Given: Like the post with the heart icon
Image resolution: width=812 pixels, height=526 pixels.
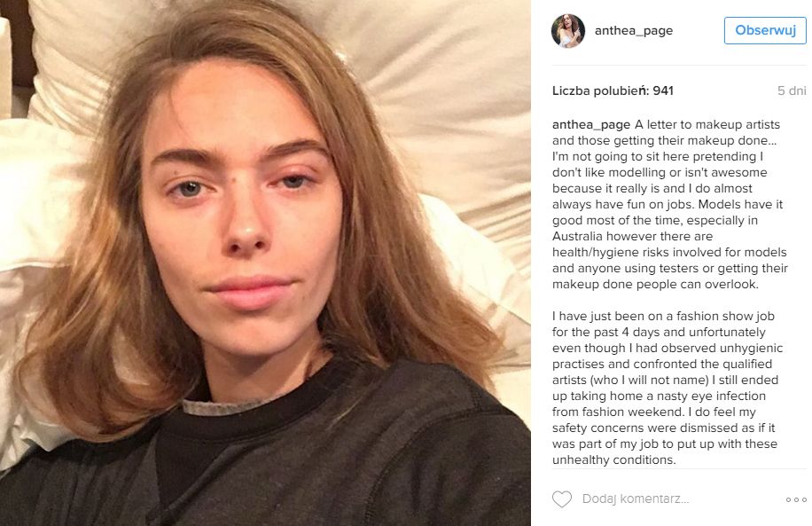Looking at the screenshot, I should [x=562, y=499].
